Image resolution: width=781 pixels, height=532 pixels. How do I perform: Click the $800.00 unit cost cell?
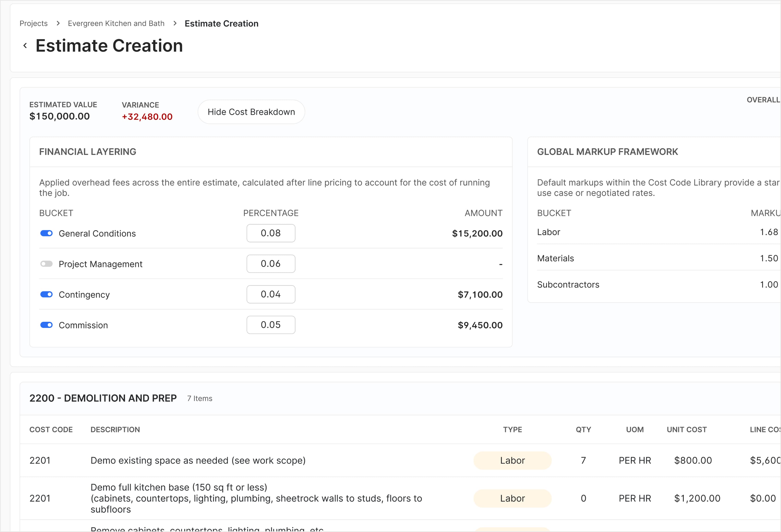pos(693,461)
